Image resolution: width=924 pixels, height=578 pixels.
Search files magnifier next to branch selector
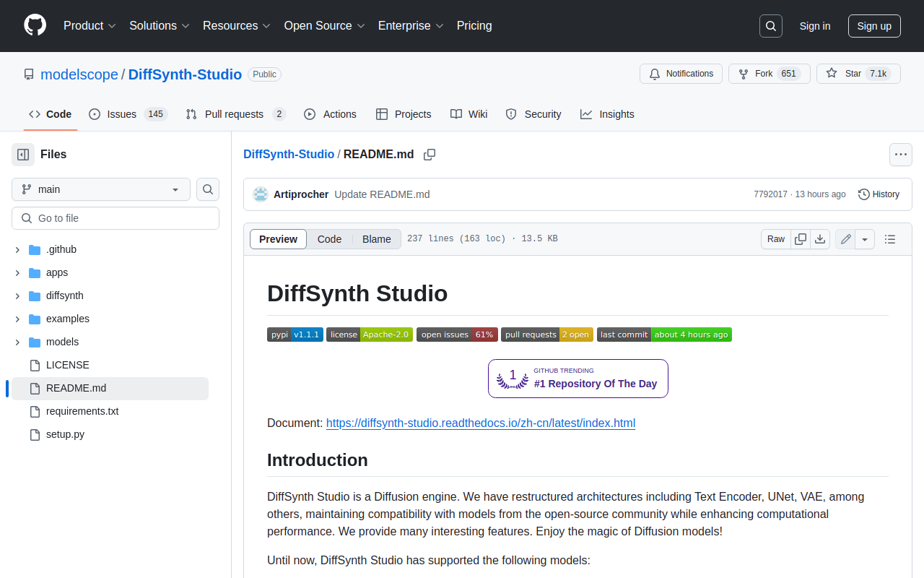point(208,189)
